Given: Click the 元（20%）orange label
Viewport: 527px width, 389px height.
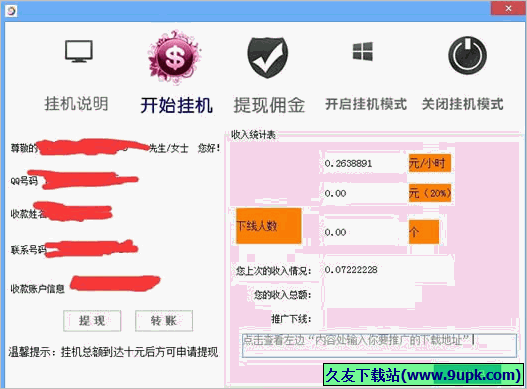Looking at the screenshot, I should point(430,193).
